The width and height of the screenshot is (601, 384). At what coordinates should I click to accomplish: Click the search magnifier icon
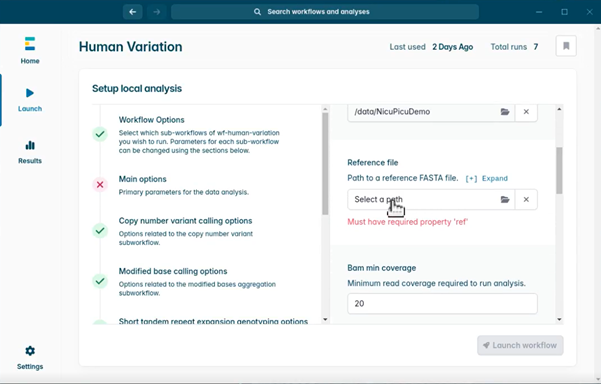pos(257,12)
